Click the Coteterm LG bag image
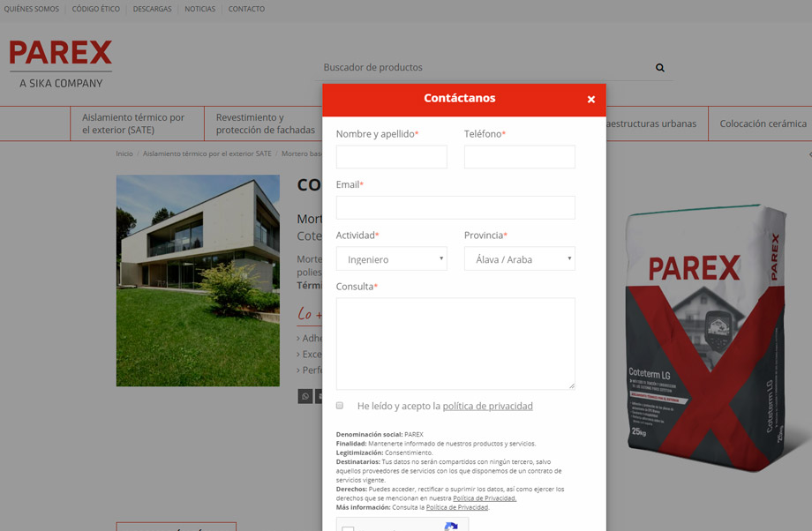This screenshot has height=531, width=812. point(706,338)
